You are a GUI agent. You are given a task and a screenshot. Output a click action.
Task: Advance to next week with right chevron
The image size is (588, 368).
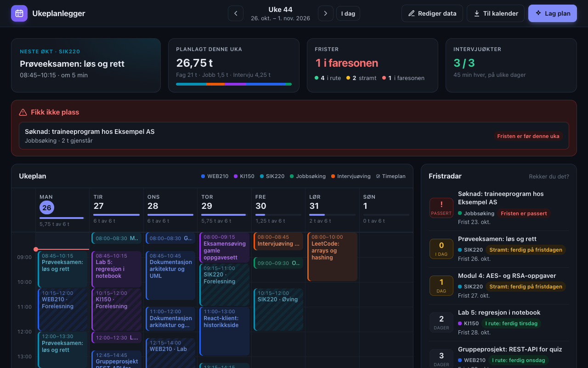tap(326, 13)
